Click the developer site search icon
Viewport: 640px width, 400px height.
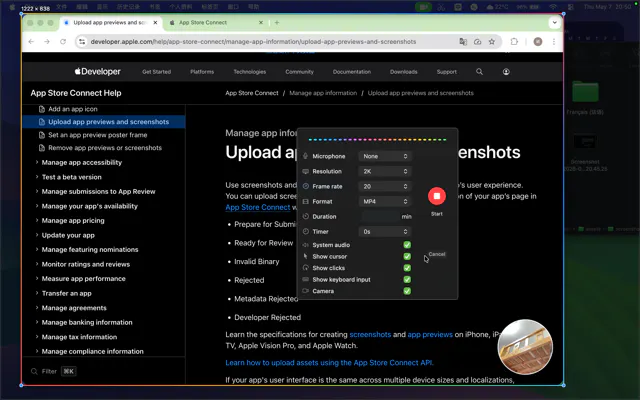(479, 72)
